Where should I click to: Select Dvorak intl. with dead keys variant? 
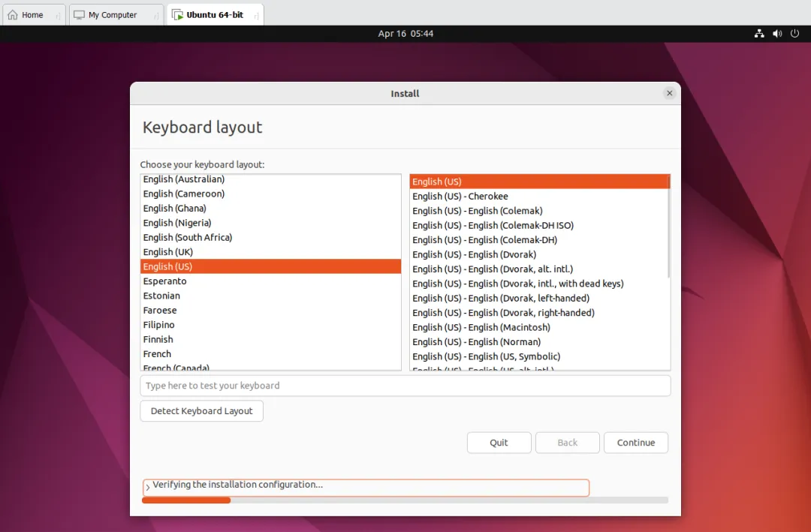[538, 284]
